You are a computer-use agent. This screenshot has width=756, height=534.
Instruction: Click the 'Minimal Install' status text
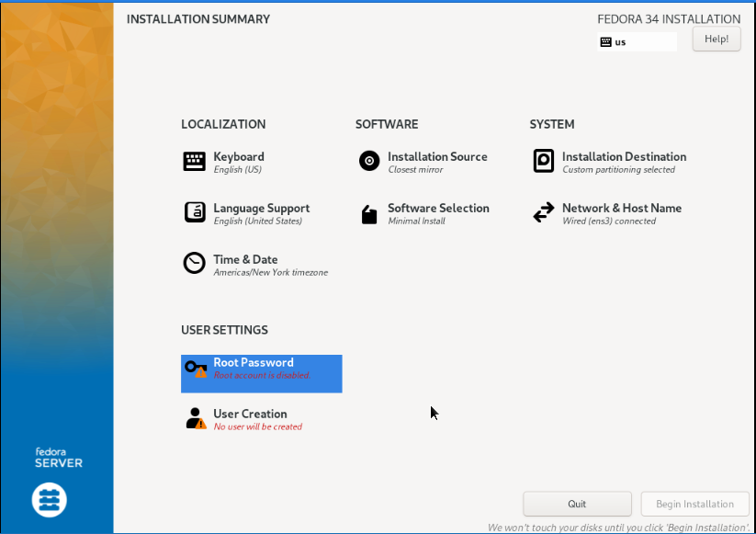[416, 221]
